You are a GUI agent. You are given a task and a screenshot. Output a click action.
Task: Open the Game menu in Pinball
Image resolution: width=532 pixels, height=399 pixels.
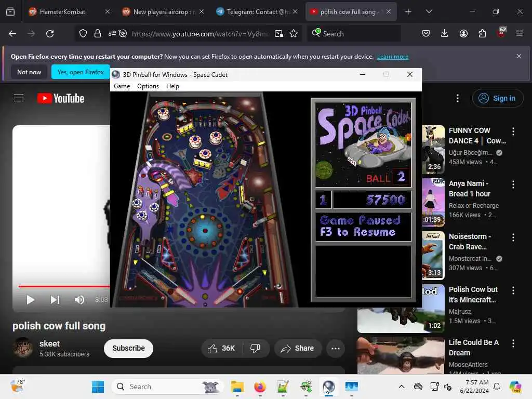click(122, 86)
